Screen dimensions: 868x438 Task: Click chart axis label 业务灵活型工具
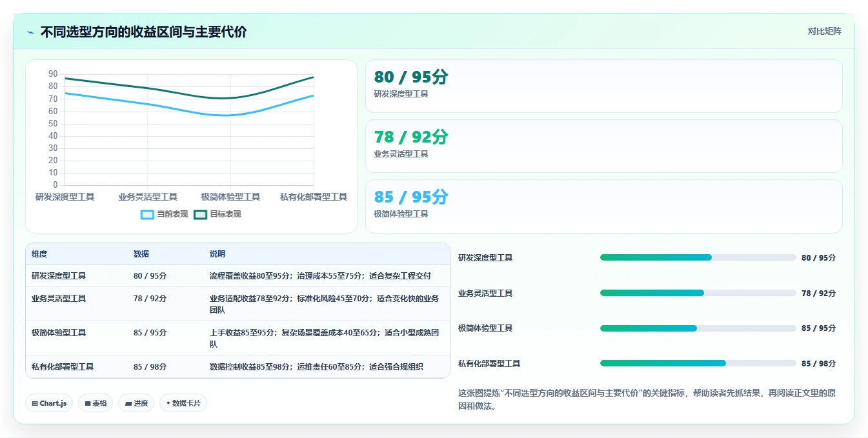click(x=148, y=197)
